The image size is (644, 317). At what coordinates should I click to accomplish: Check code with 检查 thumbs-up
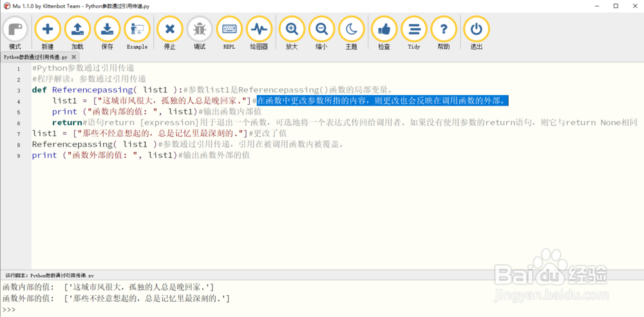point(384,33)
